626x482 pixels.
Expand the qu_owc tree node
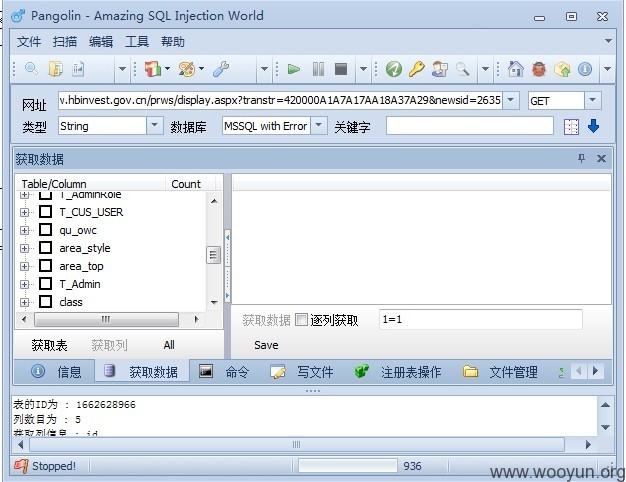click(x=24, y=230)
